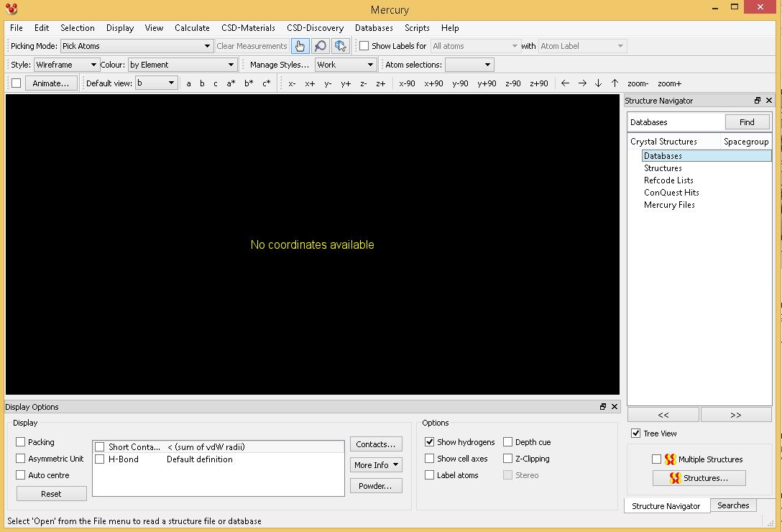782x532 pixels.
Task: Uncheck Show hydrogens option
Action: [x=429, y=441]
